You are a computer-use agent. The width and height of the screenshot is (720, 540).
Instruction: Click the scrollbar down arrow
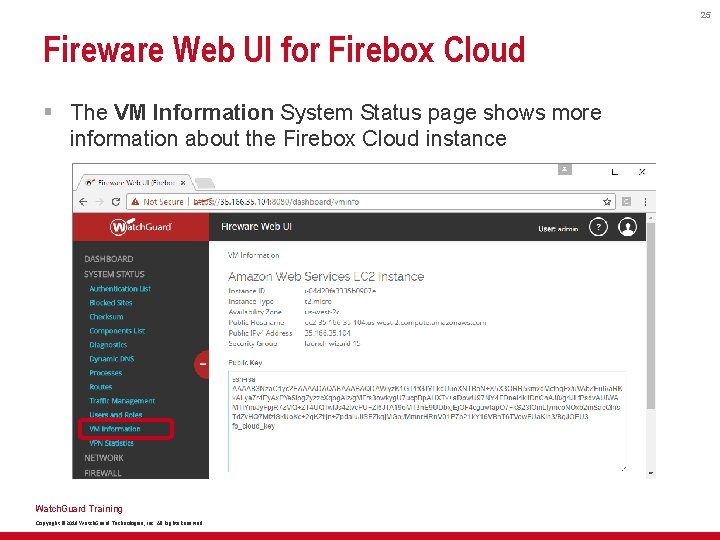click(x=651, y=473)
